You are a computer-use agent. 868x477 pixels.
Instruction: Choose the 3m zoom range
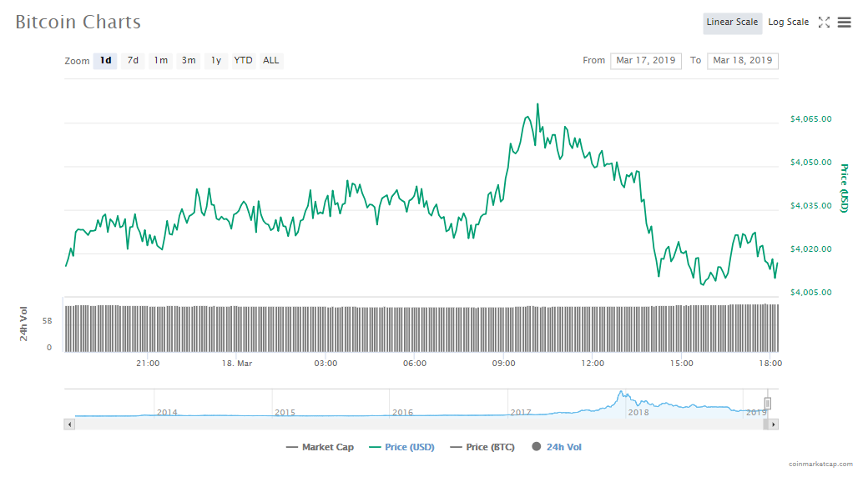coord(189,61)
